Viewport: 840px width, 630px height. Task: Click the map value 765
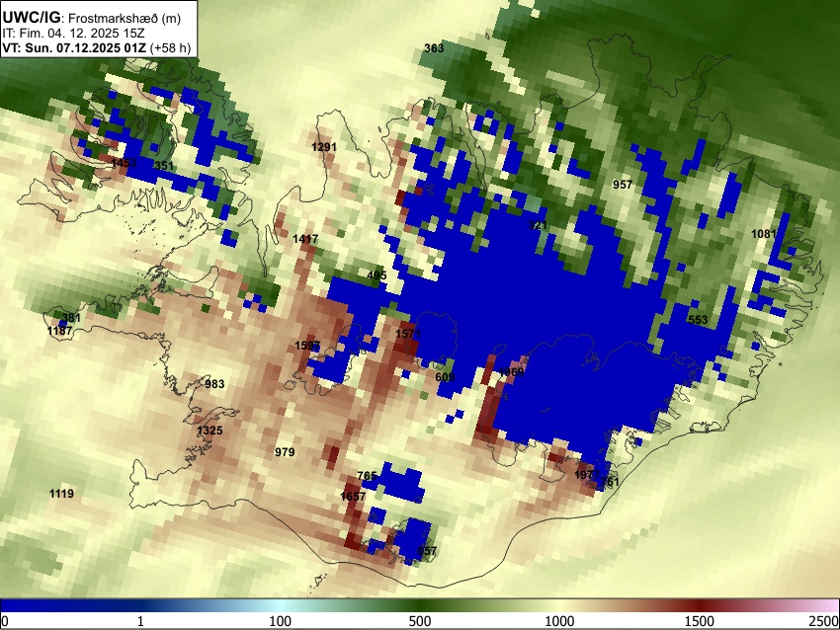click(367, 476)
